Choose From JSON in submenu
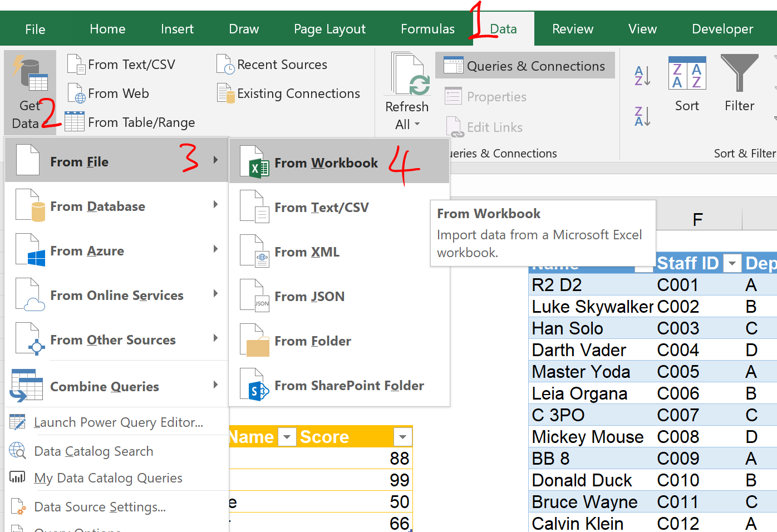 click(x=309, y=297)
